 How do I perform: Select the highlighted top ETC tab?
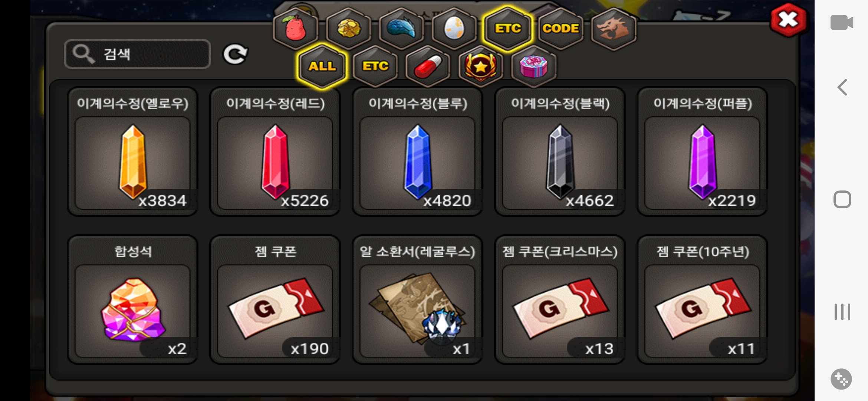pyautogui.click(x=508, y=29)
